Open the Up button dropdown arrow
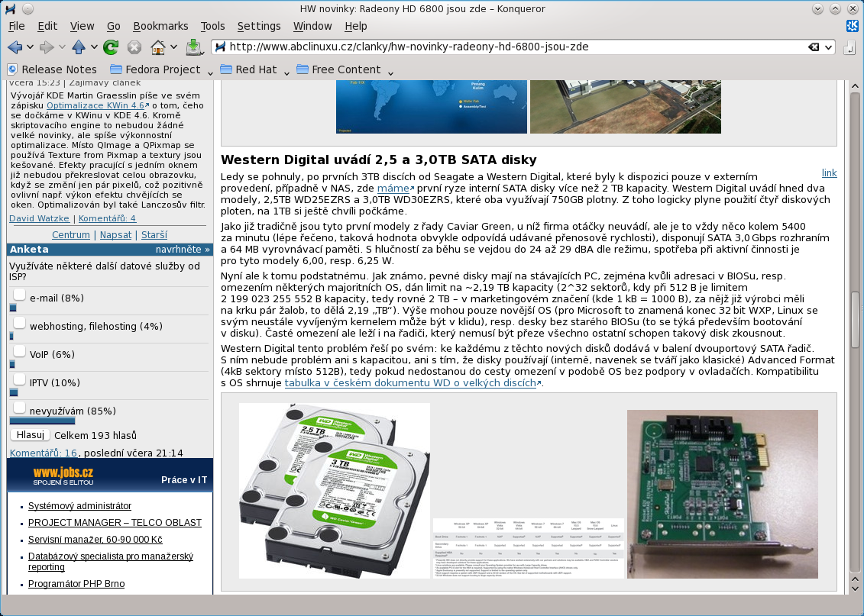This screenshot has height=616, width=864. pos(94,47)
